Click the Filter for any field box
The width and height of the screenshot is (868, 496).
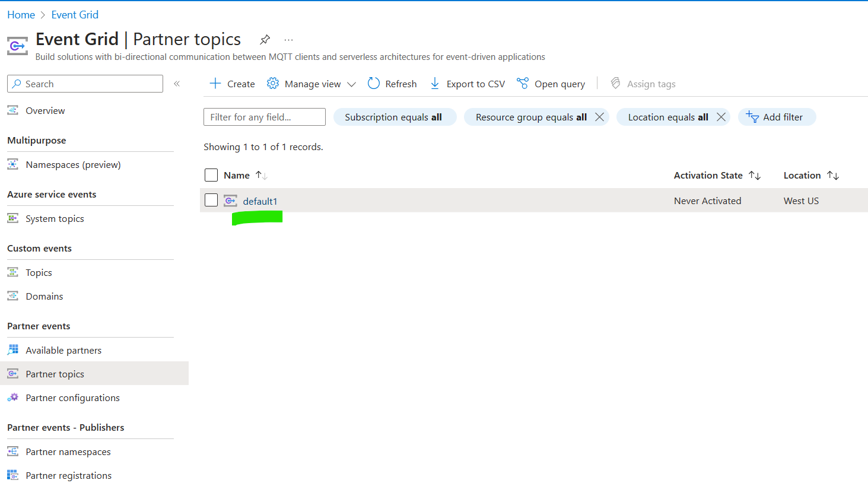265,117
